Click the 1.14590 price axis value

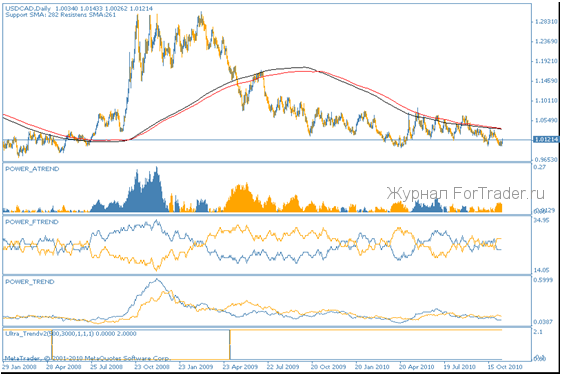tap(546, 81)
